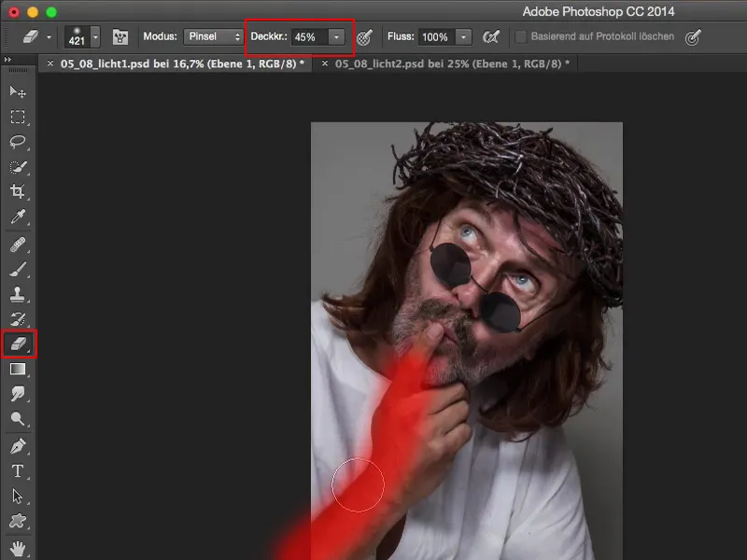Select the Clone Stamp tool
This screenshot has height=560, width=747.
18,294
